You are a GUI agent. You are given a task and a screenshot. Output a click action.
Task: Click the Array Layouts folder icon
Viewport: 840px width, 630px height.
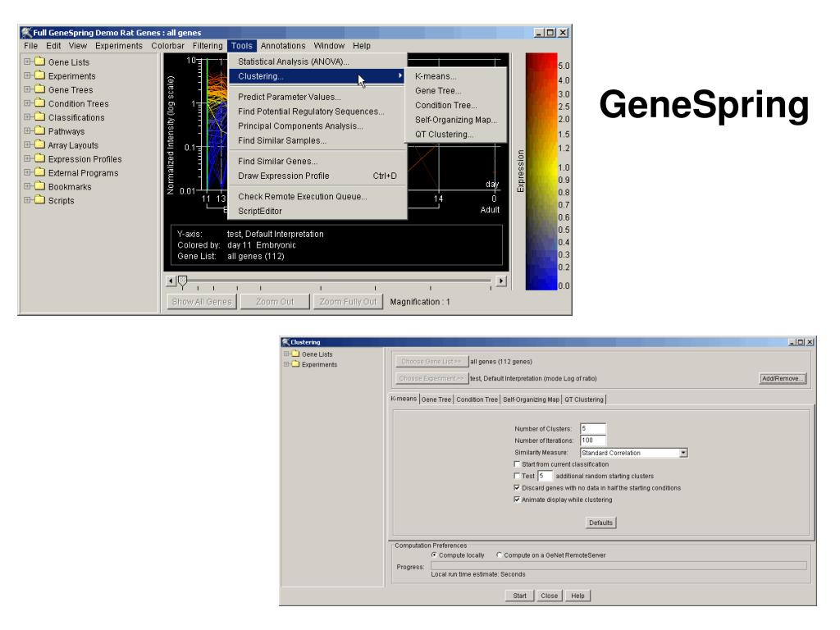pos(39,145)
